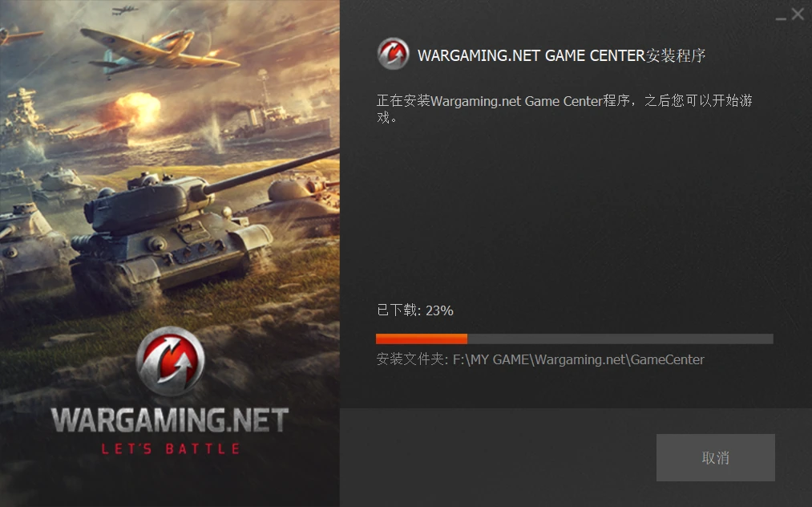
Task: Click the red LET'S BATTLE slogan
Action: click(x=171, y=448)
